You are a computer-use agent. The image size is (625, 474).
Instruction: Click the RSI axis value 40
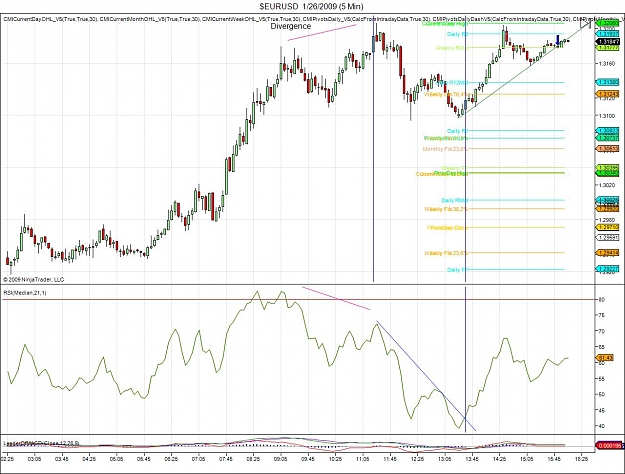601,426
